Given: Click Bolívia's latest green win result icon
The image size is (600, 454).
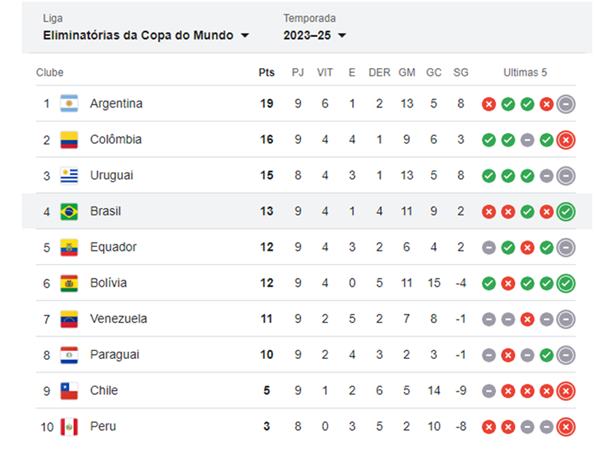Looking at the screenshot, I should (565, 283).
